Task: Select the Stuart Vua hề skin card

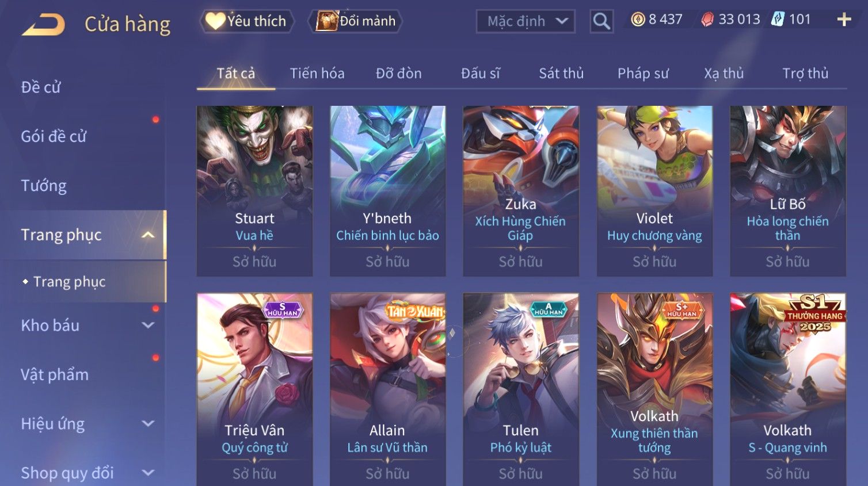Action: 254,191
